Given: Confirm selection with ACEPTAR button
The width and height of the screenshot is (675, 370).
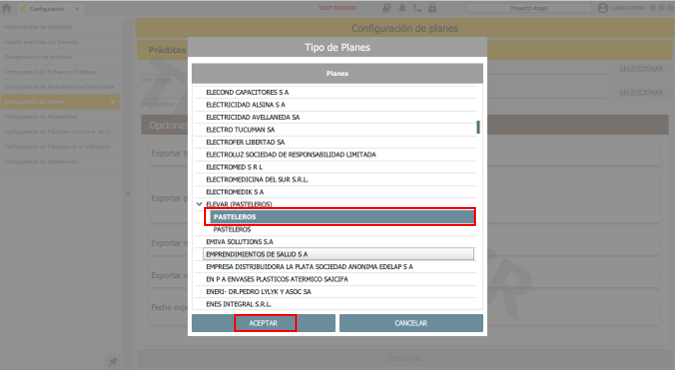Looking at the screenshot, I should [263, 323].
